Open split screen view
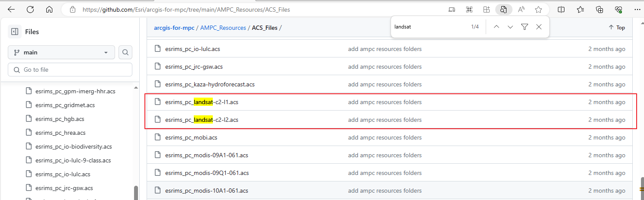 (x=561, y=9)
